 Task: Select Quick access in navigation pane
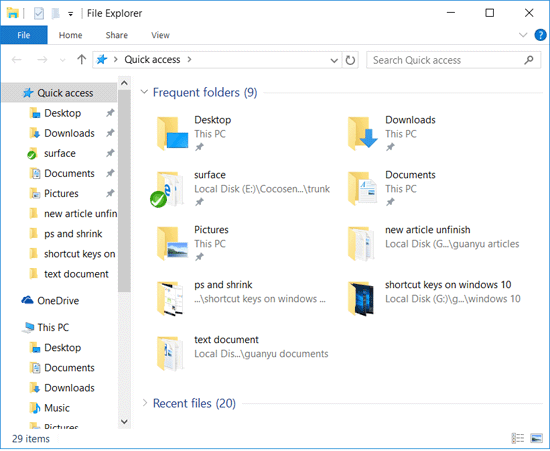[x=60, y=93]
